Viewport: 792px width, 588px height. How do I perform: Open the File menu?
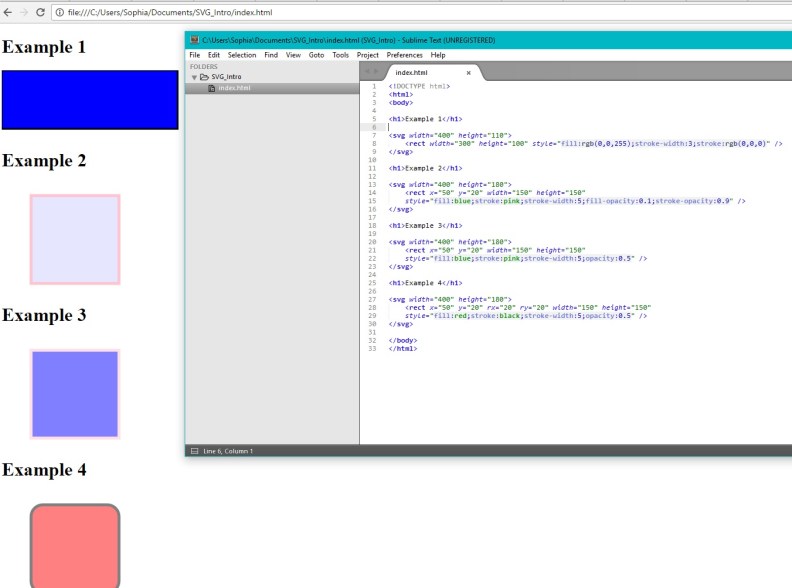[194, 55]
